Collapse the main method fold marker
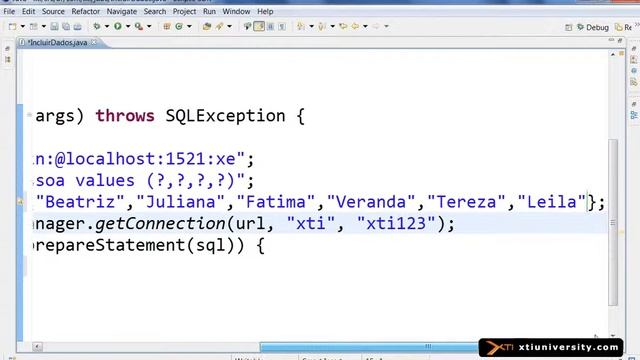Viewport: 640px width, 360px height. point(29,115)
